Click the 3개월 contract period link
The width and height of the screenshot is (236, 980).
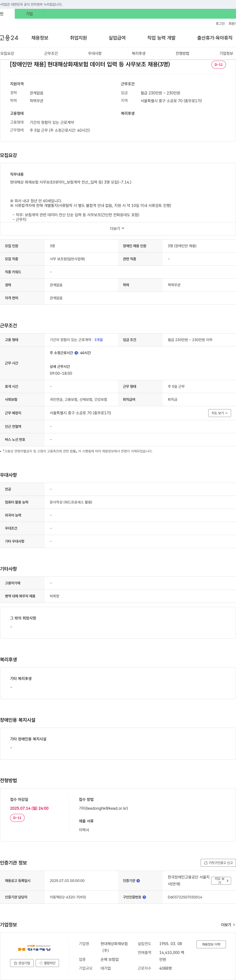[x=99, y=340]
